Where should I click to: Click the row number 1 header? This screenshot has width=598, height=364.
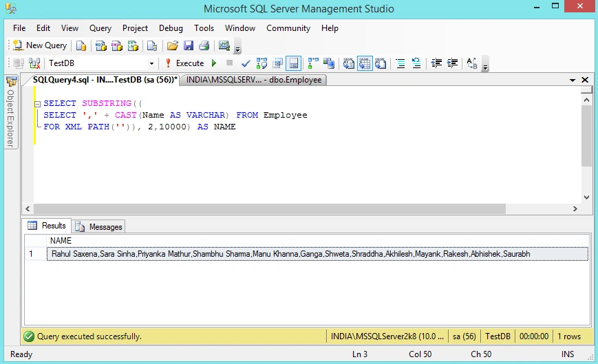point(36,254)
